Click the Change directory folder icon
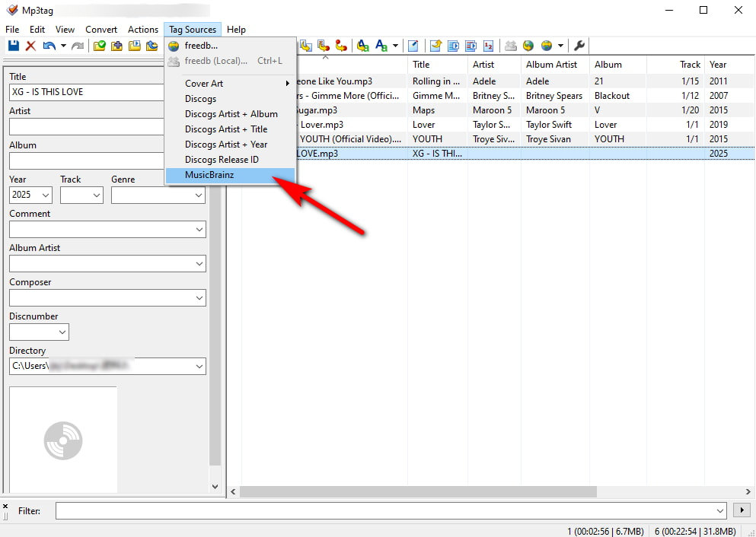756x537 pixels. (100, 46)
